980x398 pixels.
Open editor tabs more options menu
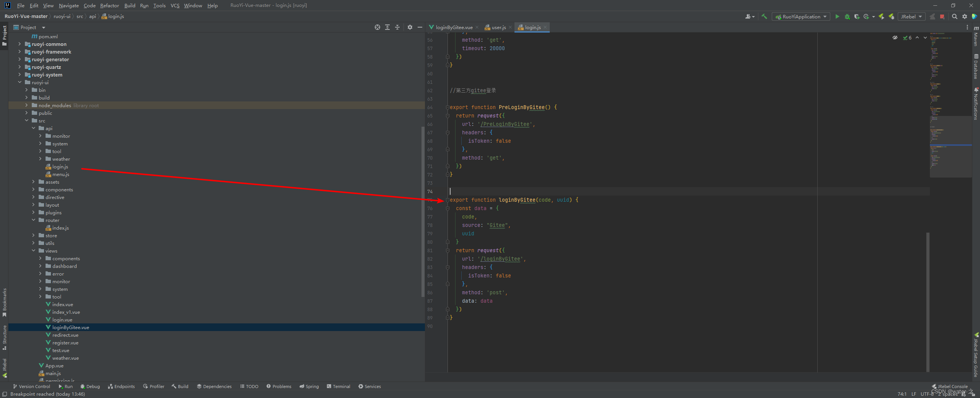(x=967, y=27)
